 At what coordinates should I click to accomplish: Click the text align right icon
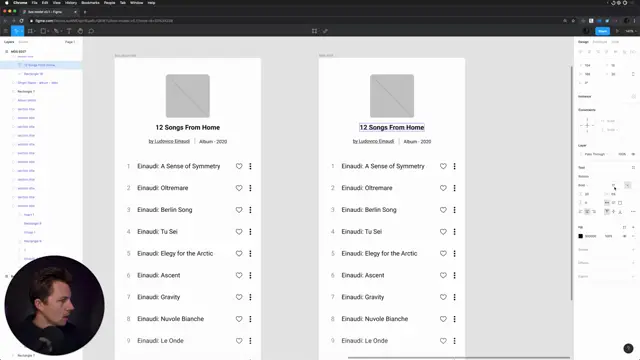pyautogui.click(x=594, y=211)
